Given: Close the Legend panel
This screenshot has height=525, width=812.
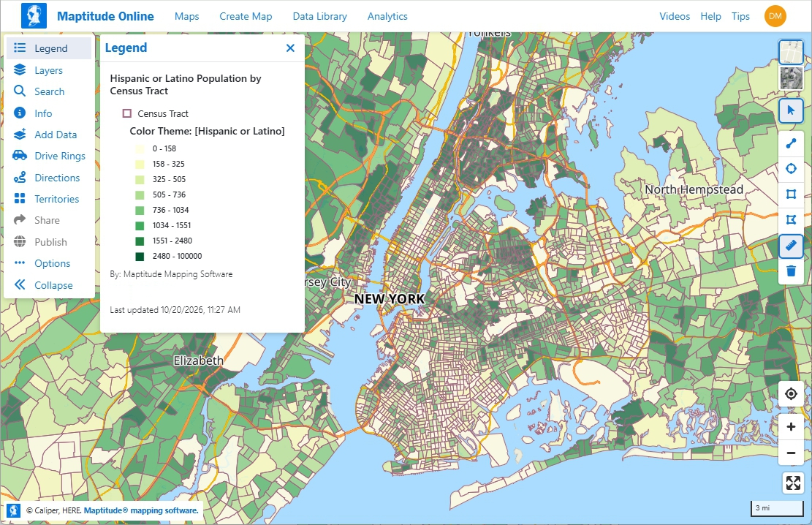Looking at the screenshot, I should pos(290,48).
